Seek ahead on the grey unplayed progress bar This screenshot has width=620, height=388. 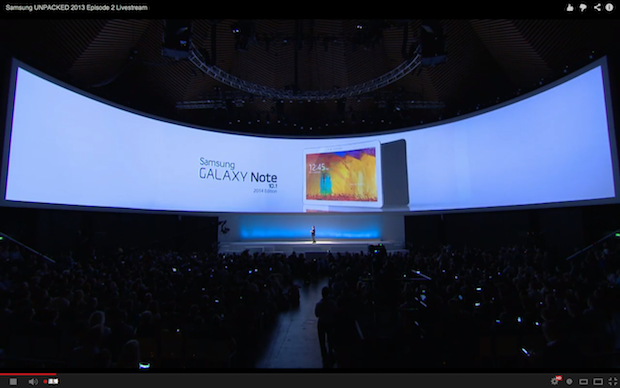pyautogui.click(x=338, y=374)
